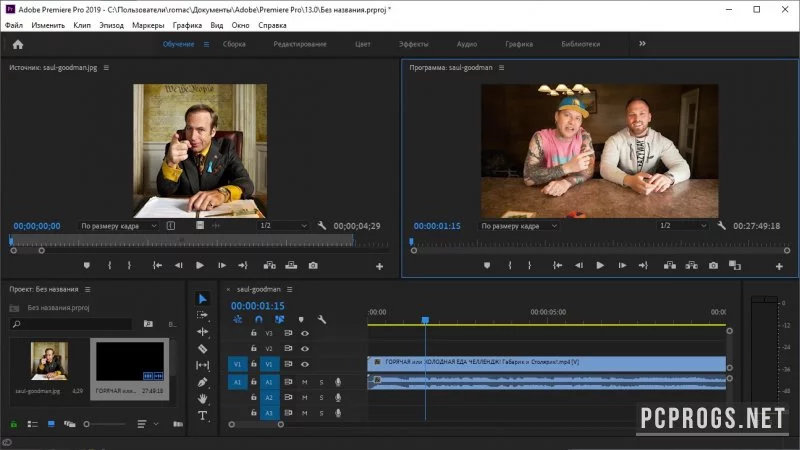Image resolution: width=800 pixels, height=450 pixels.
Task: Toggle Snap in timeline
Action: point(259,319)
